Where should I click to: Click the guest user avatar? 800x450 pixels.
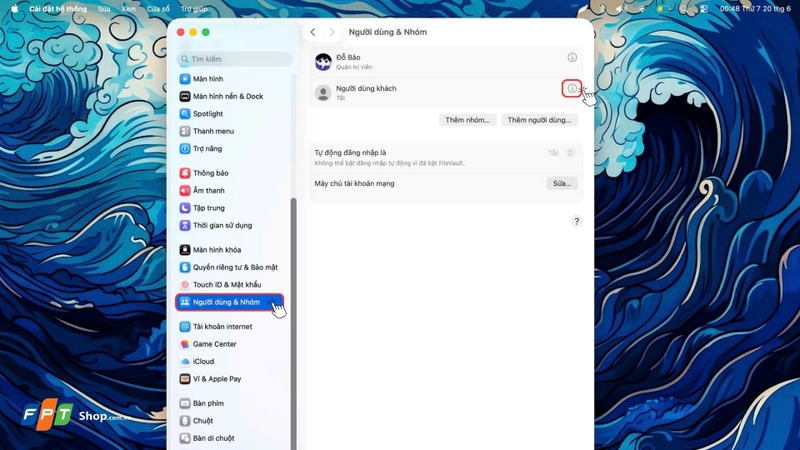pyautogui.click(x=323, y=93)
